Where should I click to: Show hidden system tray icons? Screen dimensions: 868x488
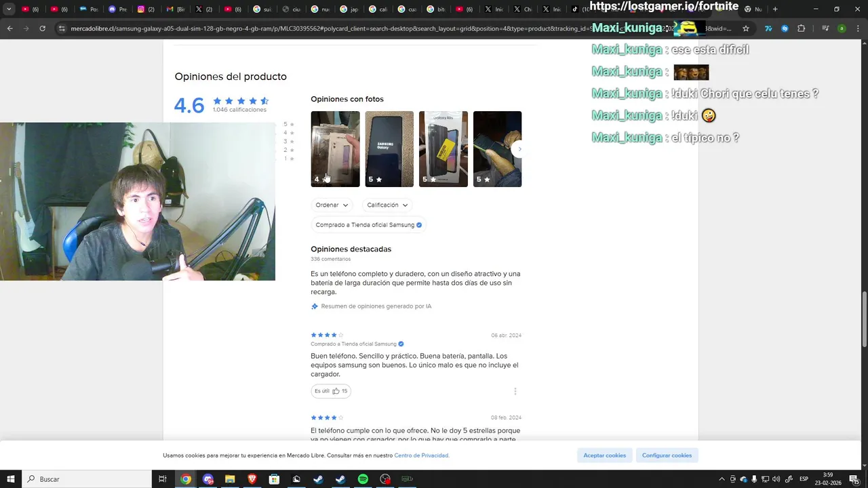(x=722, y=479)
